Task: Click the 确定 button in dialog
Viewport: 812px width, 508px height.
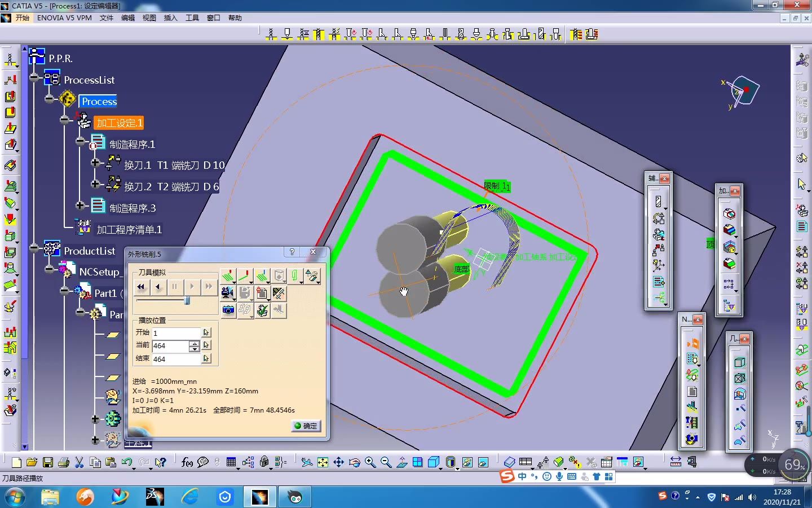Action: pyautogui.click(x=306, y=426)
